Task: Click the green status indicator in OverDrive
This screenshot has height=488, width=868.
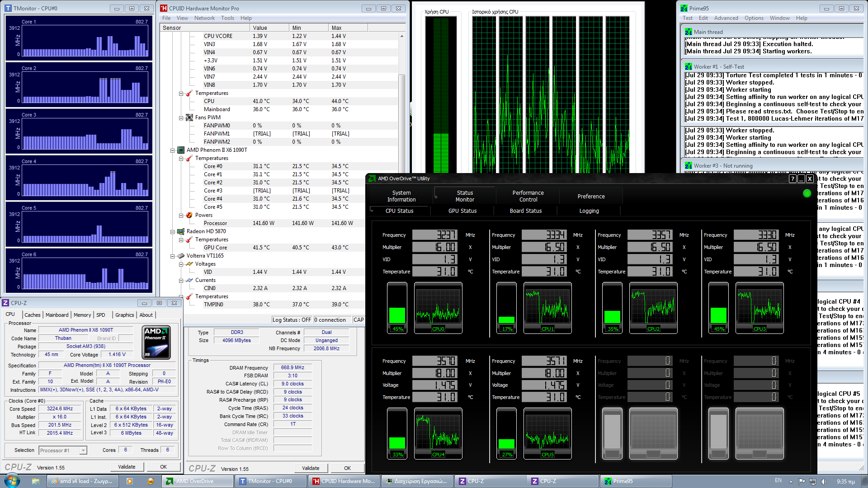Action: tap(807, 193)
